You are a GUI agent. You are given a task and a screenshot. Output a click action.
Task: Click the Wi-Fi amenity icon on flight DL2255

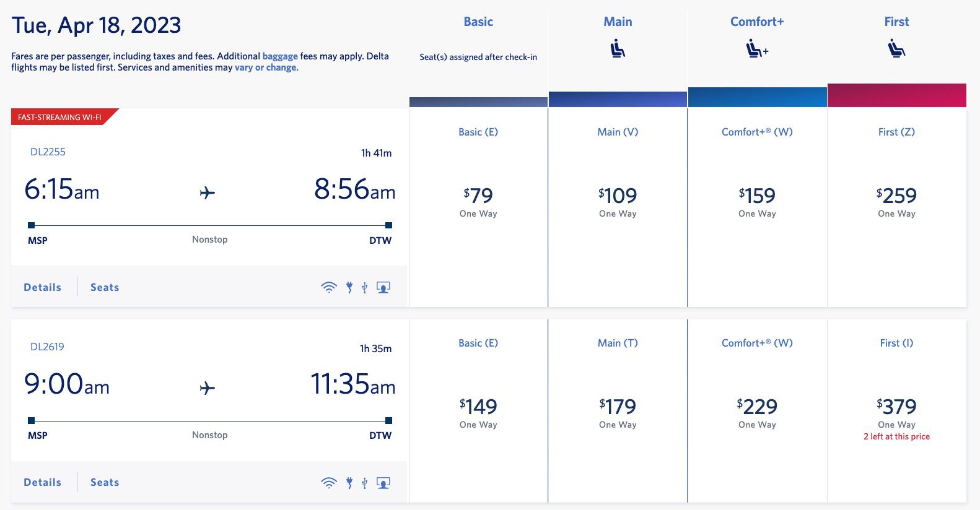328,287
